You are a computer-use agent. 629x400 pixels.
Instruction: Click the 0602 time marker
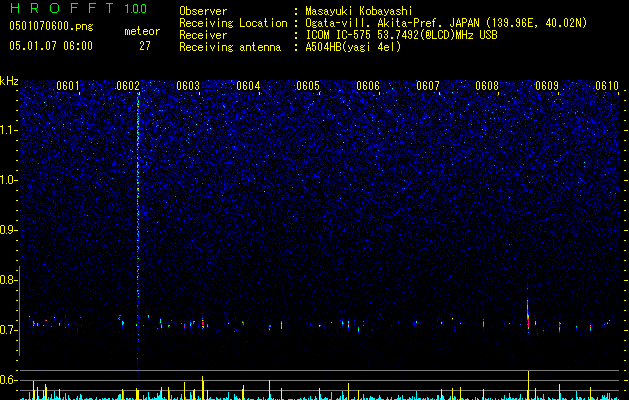[x=128, y=85]
